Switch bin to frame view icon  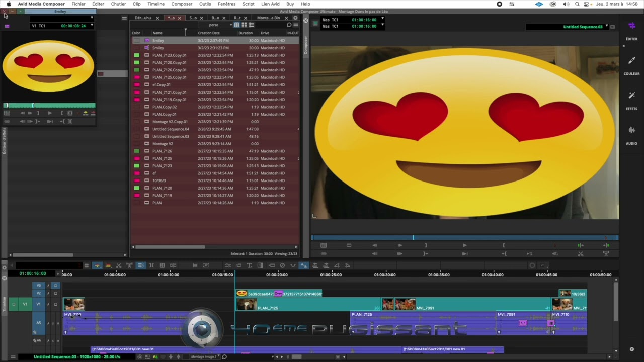[x=244, y=25]
